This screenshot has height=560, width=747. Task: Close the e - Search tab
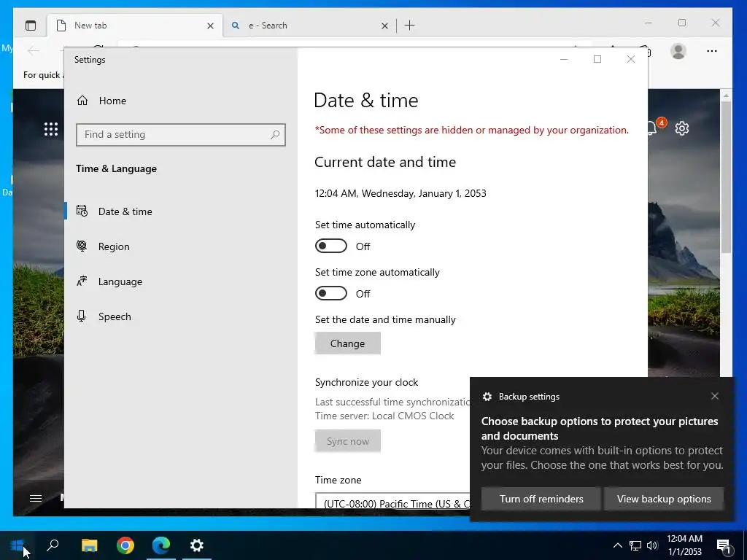click(384, 26)
